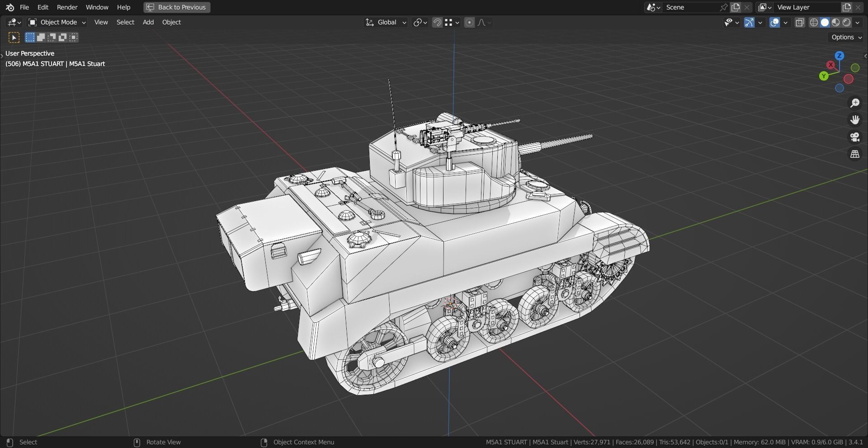The height and width of the screenshot is (448, 868).
Task: Toggle X-ray view icon
Action: [x=800, y=22]
